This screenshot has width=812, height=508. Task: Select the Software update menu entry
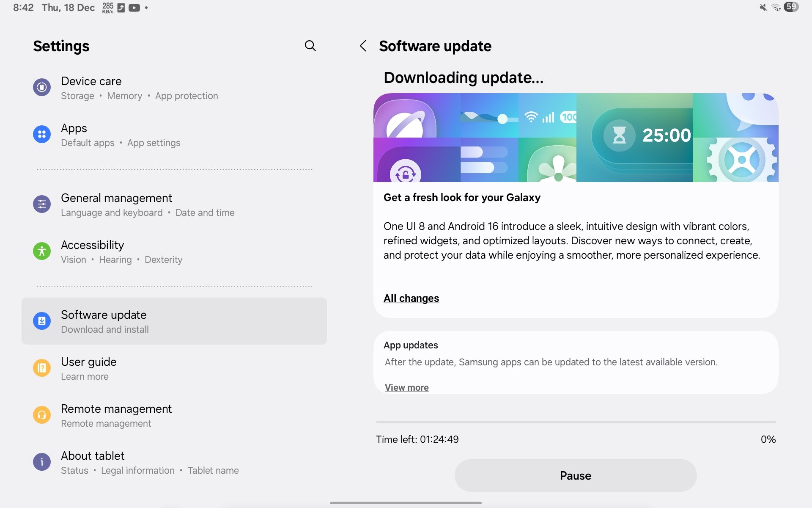click(174, 321)
